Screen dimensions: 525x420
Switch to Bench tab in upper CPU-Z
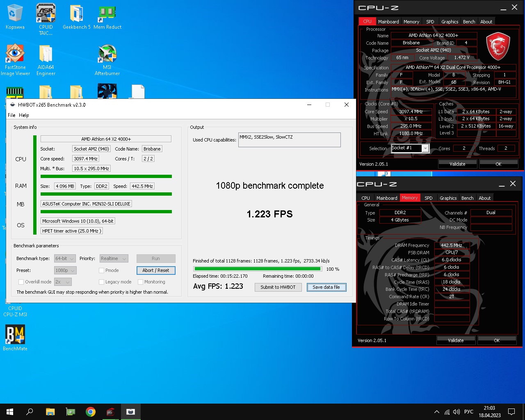pos(469,22)
